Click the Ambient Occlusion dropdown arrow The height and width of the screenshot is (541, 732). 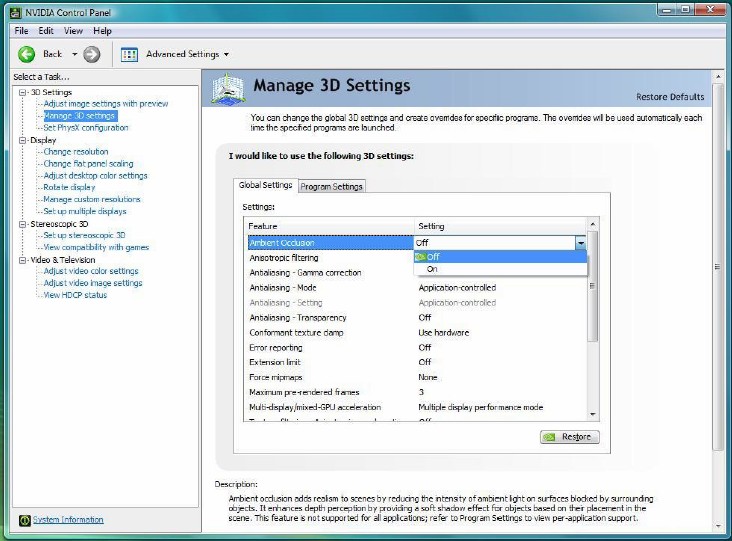coord(580,243)
